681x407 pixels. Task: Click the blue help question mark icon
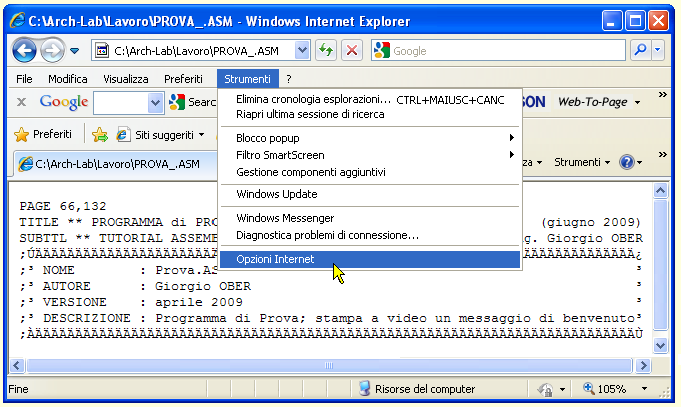click(x=627, y=162)
